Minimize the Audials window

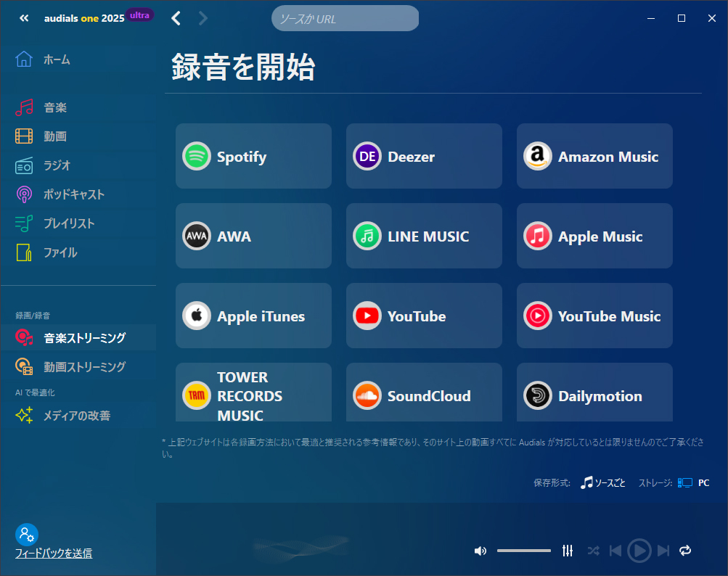point(651,18)
